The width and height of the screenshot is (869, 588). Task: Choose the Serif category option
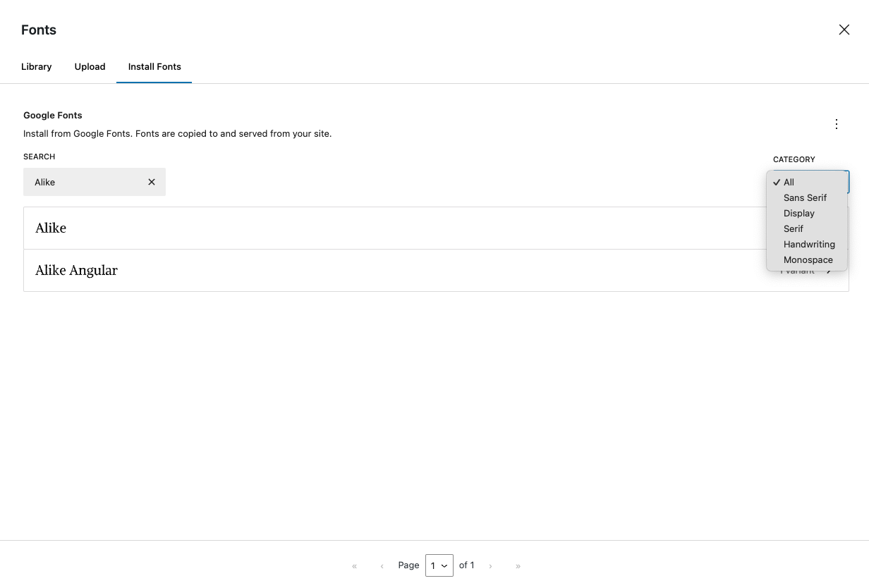coord(794,228)
